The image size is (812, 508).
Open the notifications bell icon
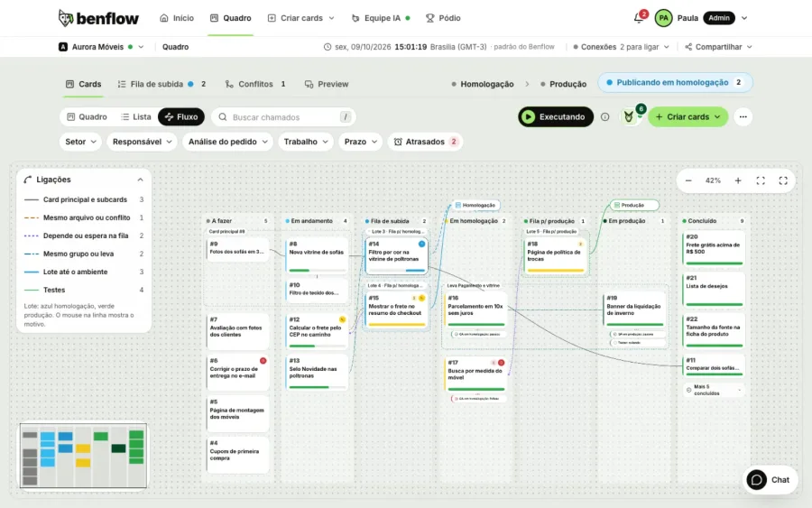click(x=639, y=18)
